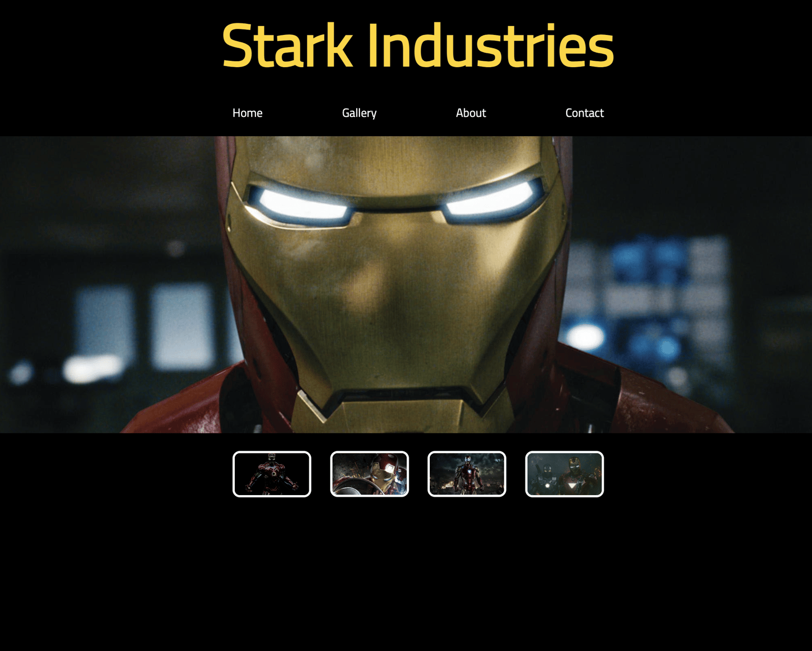
Task: Open the About navigation link
Action: 470,113
